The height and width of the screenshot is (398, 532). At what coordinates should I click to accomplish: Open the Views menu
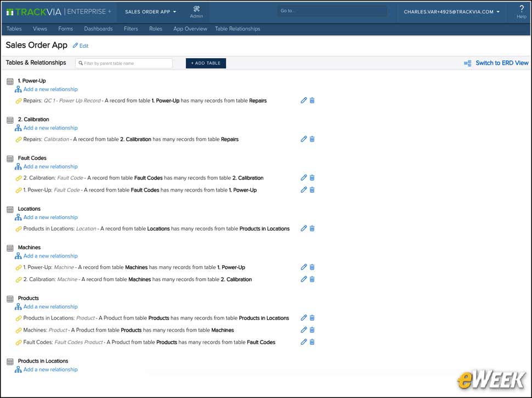[40, 29]
